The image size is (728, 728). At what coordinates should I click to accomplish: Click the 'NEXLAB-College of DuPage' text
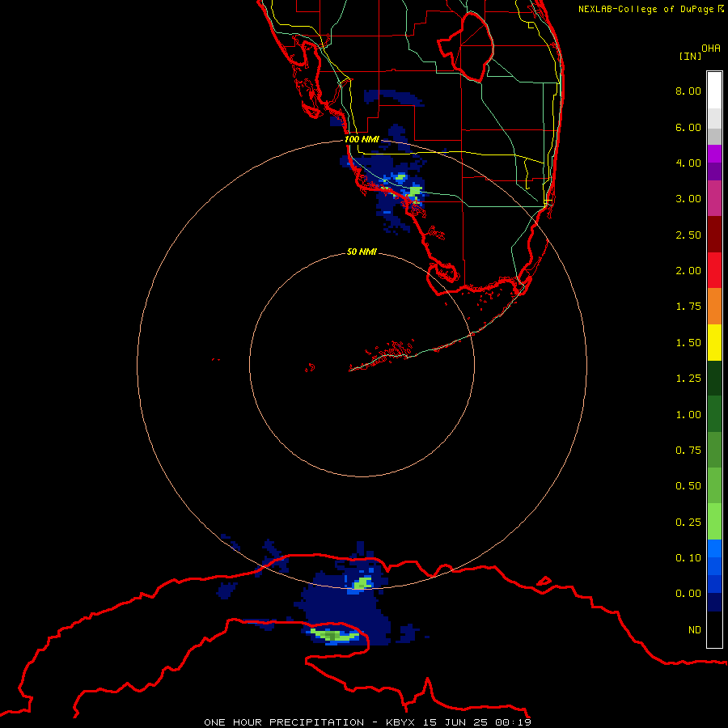click(x=645, y=9)
